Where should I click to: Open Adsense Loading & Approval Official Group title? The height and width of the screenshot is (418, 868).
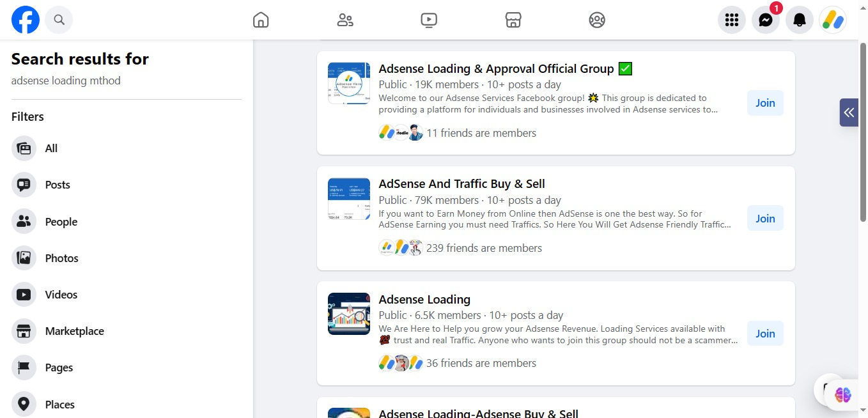tap(506, 68)
